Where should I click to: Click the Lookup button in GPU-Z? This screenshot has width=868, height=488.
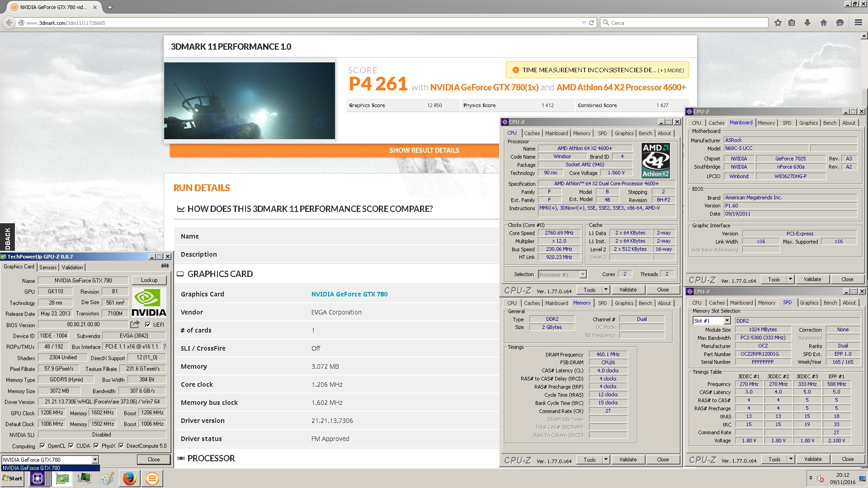point(149,280)
